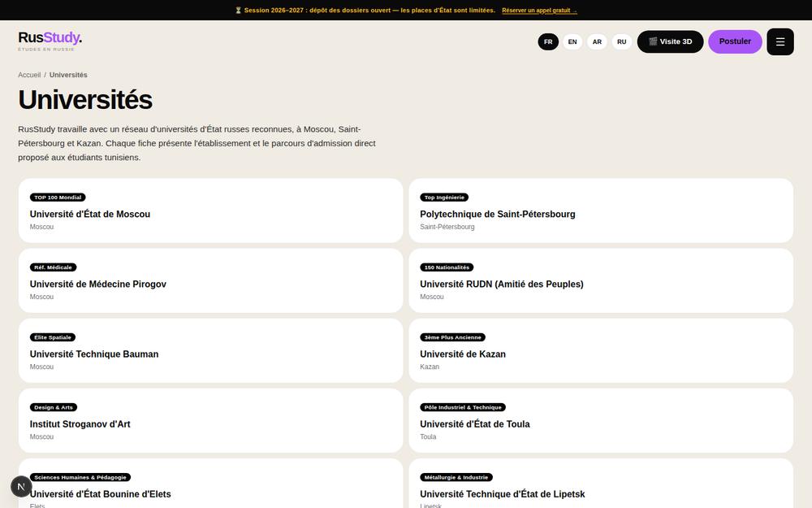Switch language to FR
Image resolution: width=812 pixels, height=508 pixels.
click(548, 42)
